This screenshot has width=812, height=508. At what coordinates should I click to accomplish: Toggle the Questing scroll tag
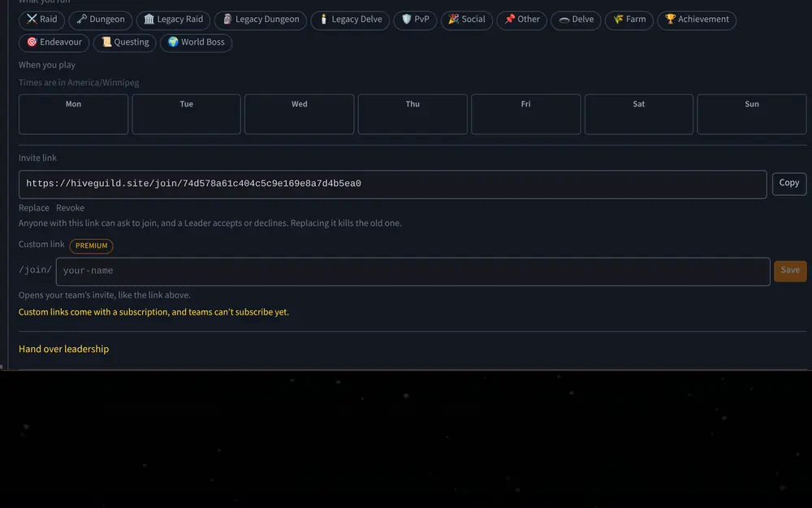(125, 42)
